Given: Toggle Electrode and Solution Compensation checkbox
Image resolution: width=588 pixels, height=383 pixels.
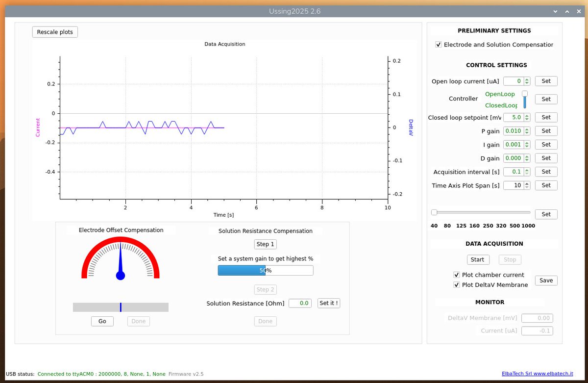Looking at the screenshot, I should (439, 45).
